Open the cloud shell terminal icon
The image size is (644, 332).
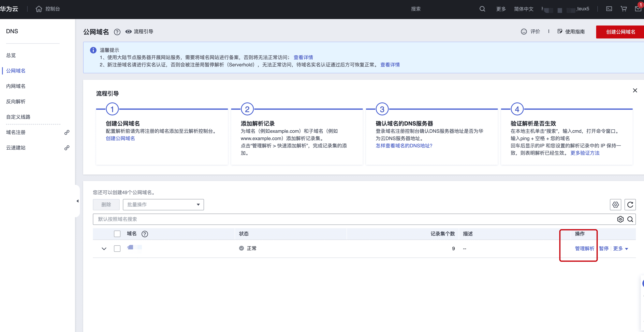tap(609, 9)
